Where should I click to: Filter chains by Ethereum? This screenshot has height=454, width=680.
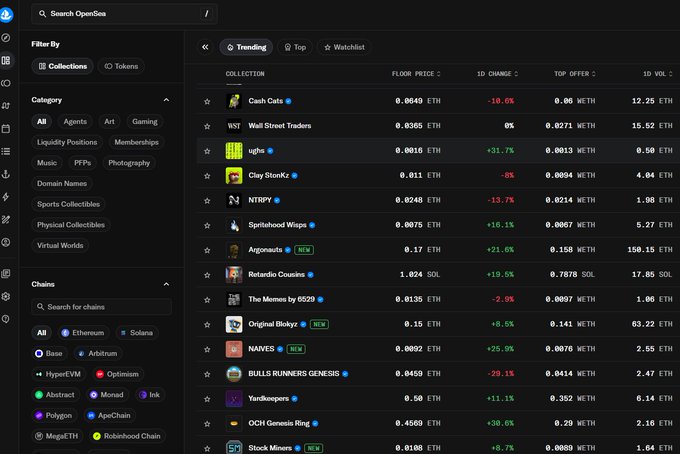pyautogui.click(x=83, y=333)
